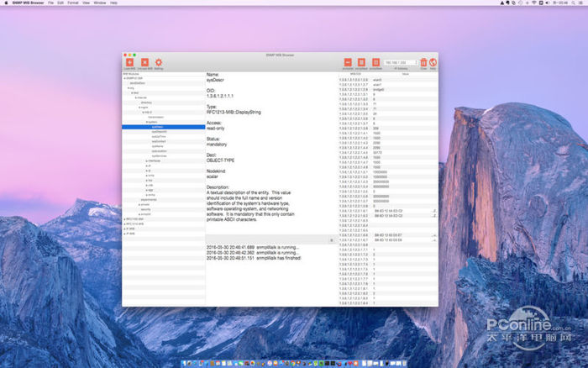Screen dimensions: 588x368
Task: Collapse the internet tree node
Action: [x=136, y=97]
